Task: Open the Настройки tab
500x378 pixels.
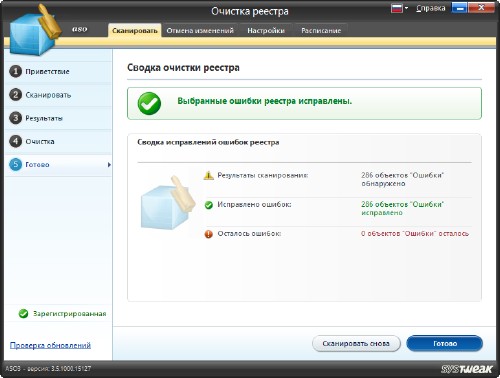Action: (266, 30)
